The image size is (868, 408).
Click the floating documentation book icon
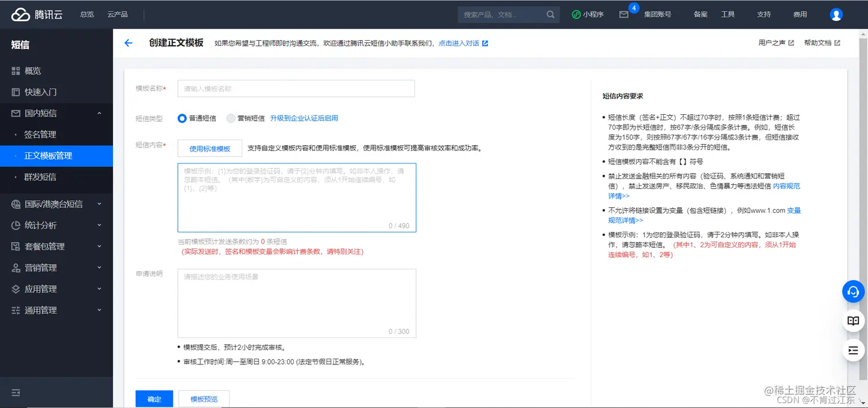click(853, 321)
